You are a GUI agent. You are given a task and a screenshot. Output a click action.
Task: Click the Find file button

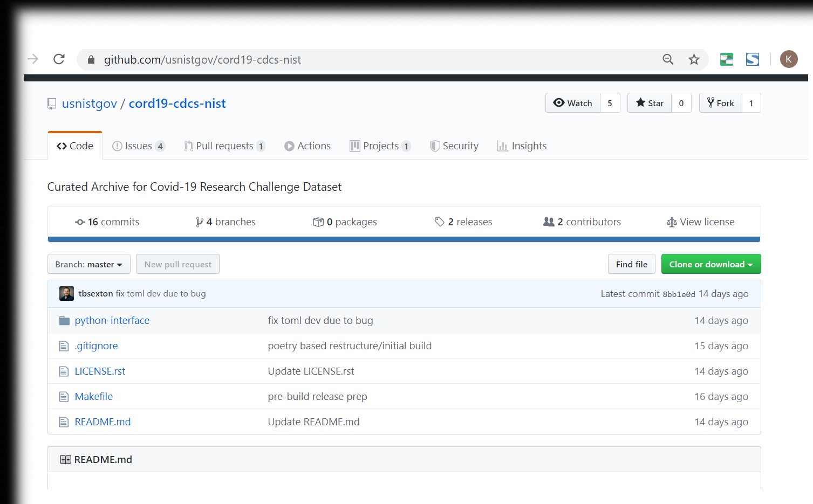pos(631,264)
